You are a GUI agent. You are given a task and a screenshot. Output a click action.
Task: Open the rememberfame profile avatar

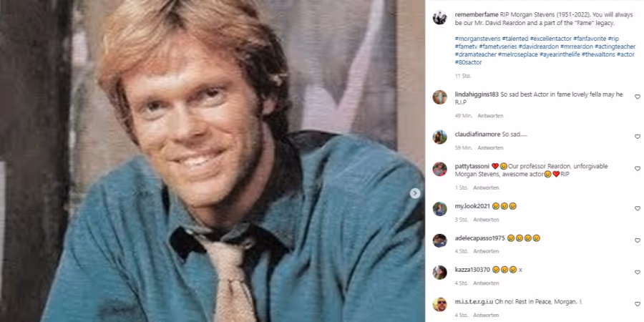tap(439, 18)
